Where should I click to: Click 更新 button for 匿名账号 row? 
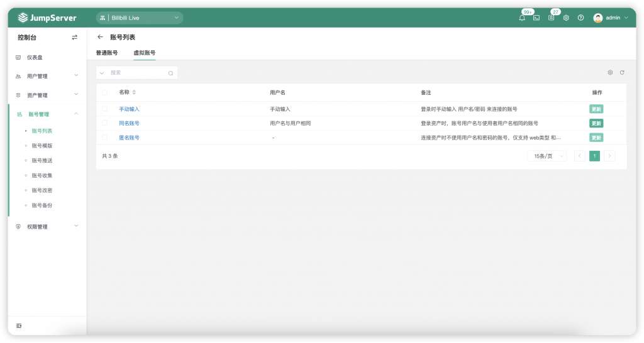(x=596, y=138)
